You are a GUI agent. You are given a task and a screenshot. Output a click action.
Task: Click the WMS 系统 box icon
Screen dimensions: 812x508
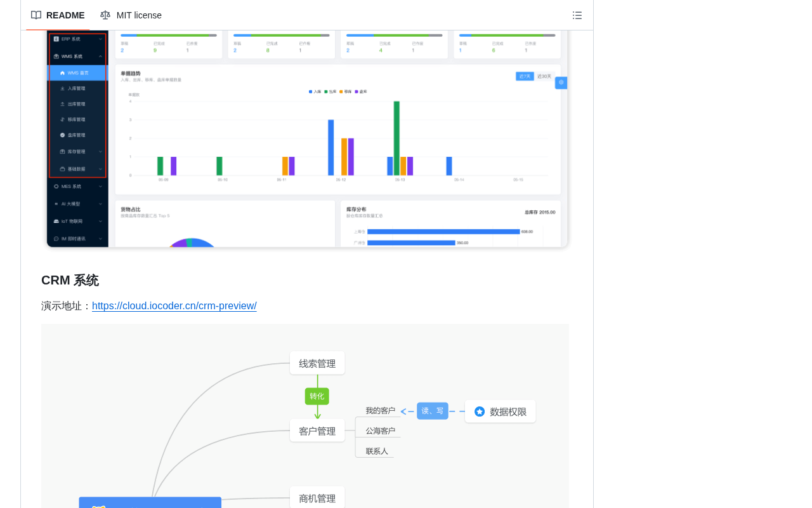pyautogui.click(x=56, y=56)
